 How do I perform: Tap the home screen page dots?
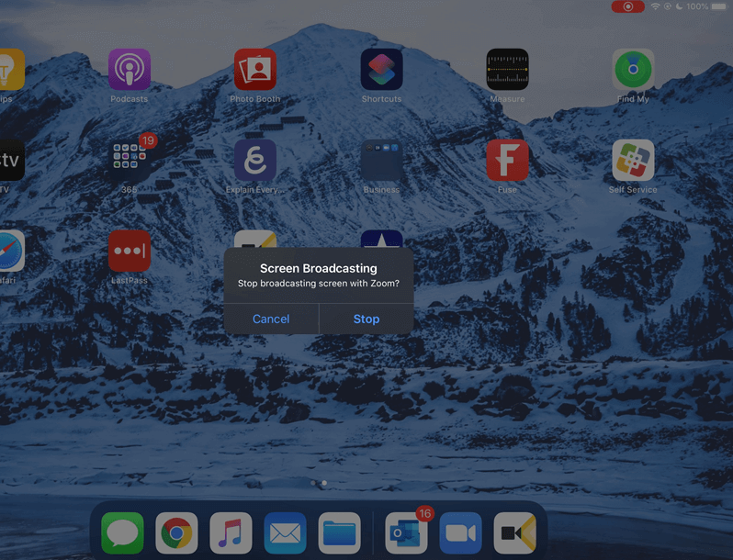click(319, 483)
